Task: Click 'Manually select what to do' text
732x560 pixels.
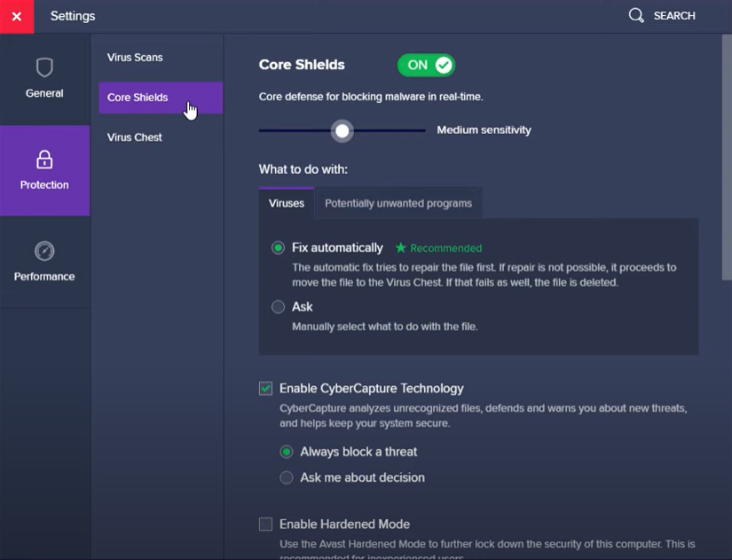Action: coord(385,327)
